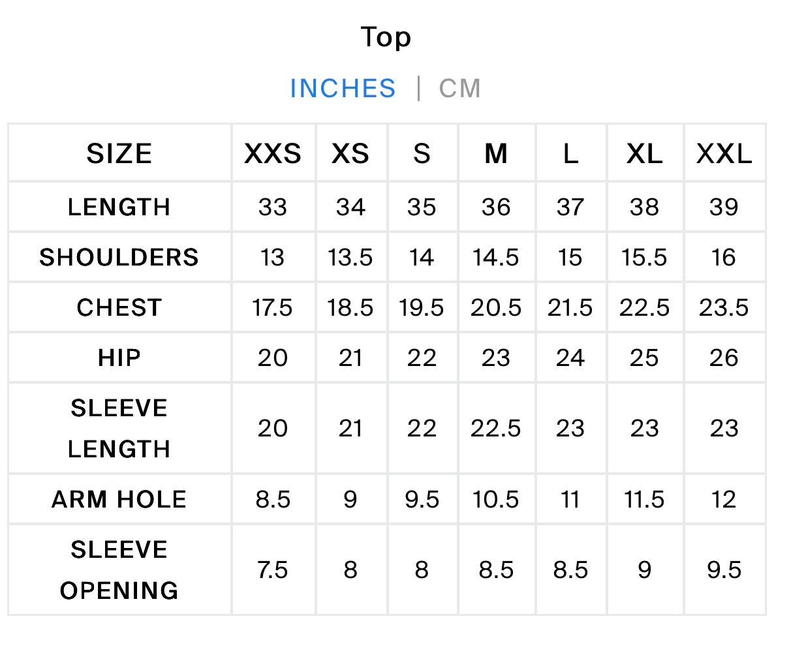Select the L size column header
791x672 pixels.
[x=570, y=154]
